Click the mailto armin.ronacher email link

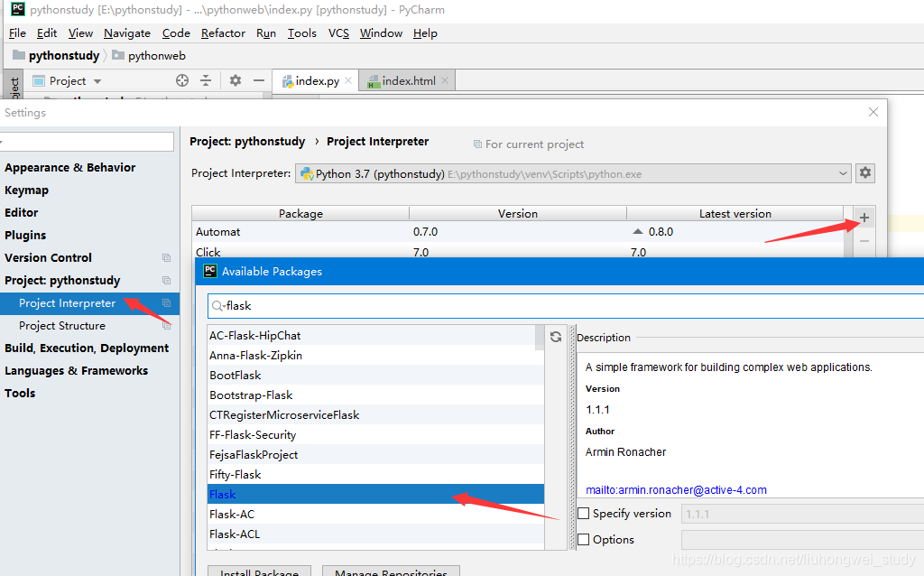[x=676, y=490]
